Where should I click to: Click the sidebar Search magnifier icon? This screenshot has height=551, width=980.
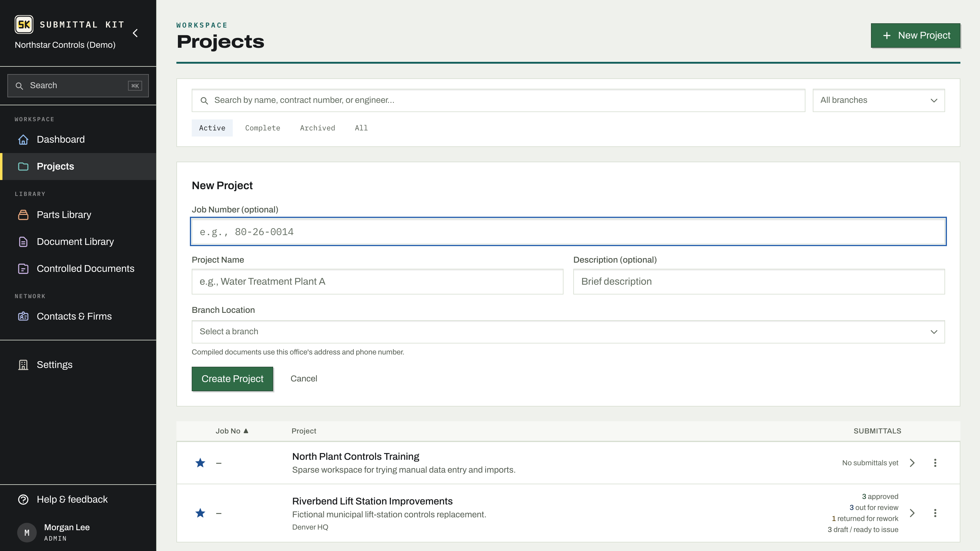[x=19, y=86]
